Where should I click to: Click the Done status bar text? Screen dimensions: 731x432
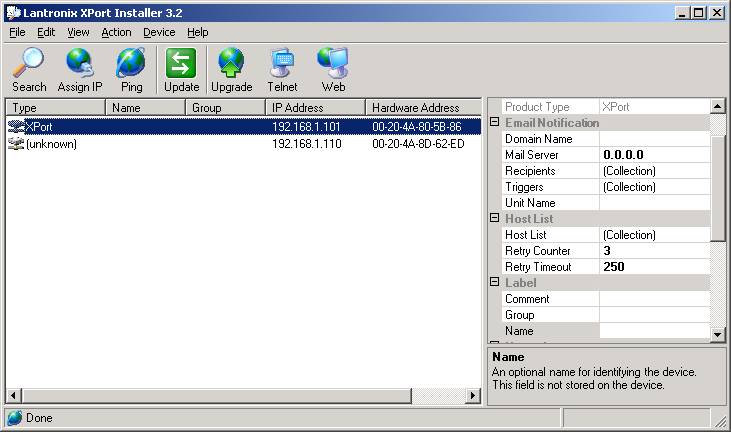click(39, 418)
